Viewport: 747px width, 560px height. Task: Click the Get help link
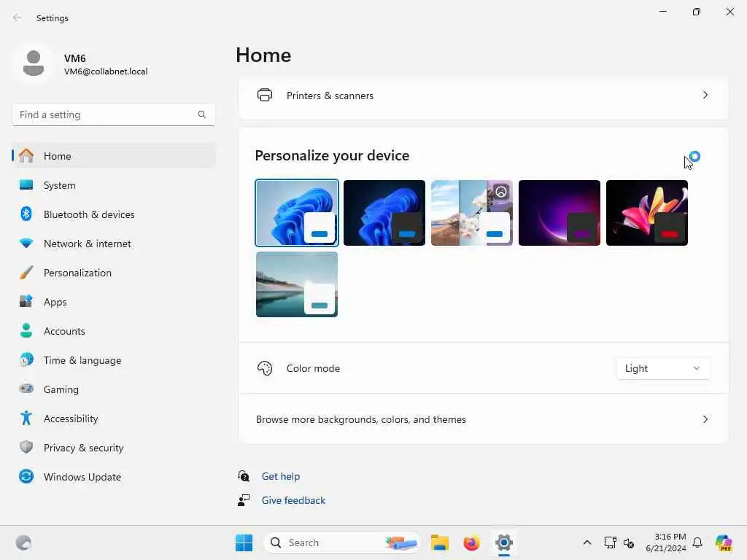281,475
